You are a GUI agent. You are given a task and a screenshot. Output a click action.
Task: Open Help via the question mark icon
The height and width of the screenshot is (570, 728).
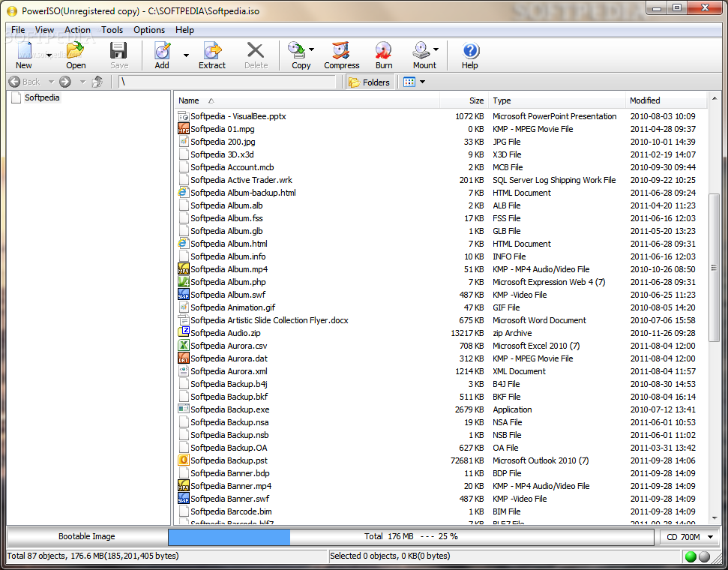(x=470, y=51)
